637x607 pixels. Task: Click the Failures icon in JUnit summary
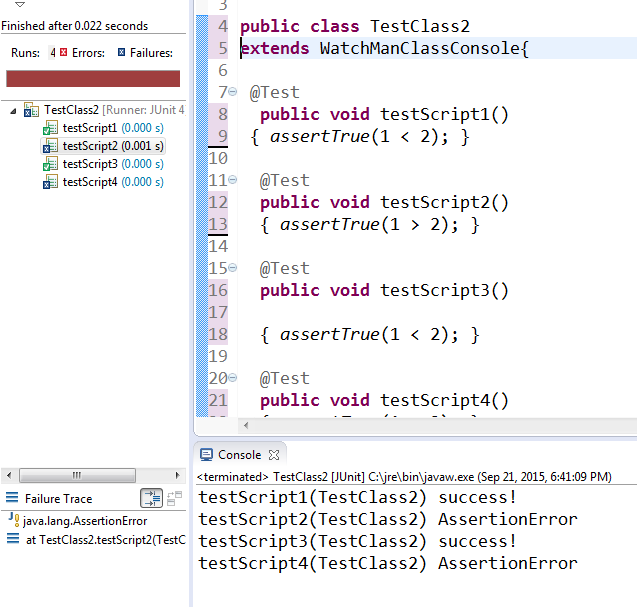121,52
